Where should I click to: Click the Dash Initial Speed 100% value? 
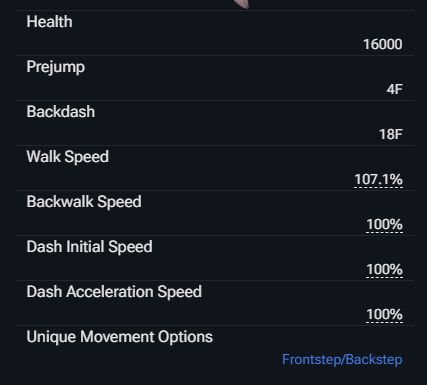tap(384, 270)
